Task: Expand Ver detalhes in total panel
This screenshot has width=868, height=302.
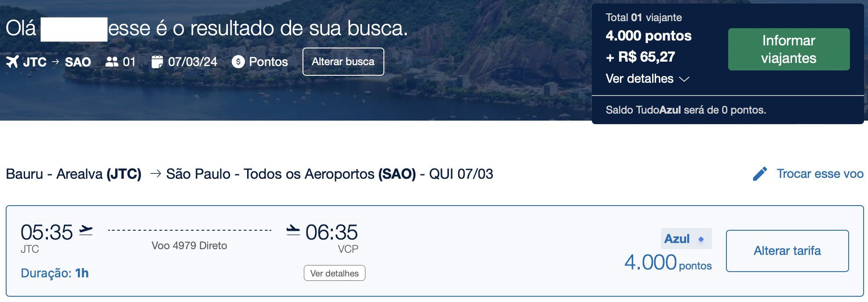Action: 647,79
